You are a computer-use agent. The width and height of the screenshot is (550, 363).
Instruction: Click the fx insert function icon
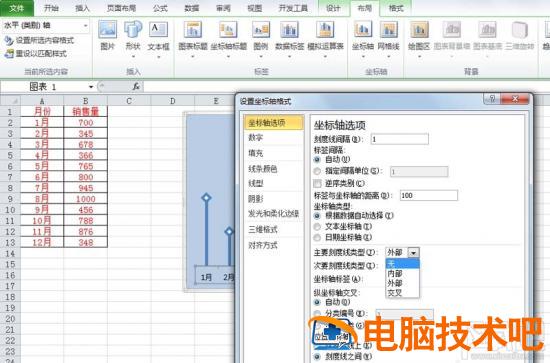136,86
